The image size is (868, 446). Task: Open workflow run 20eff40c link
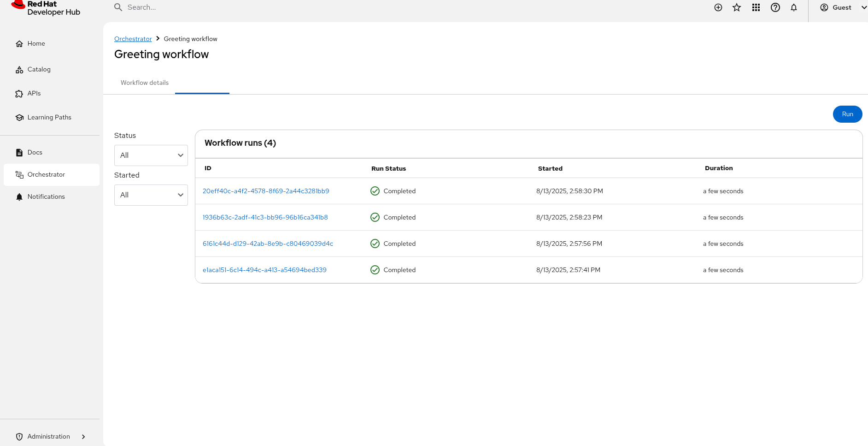click(266, 191)
